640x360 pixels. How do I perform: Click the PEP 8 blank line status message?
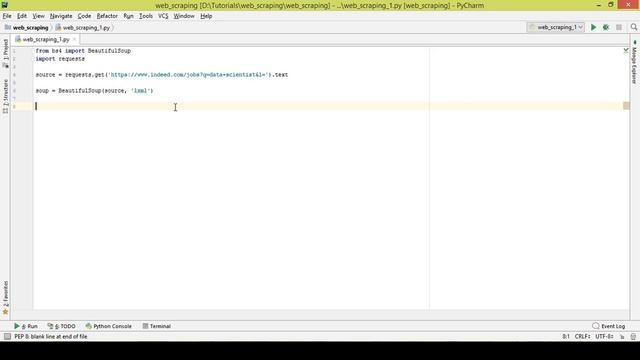(51, 337)
